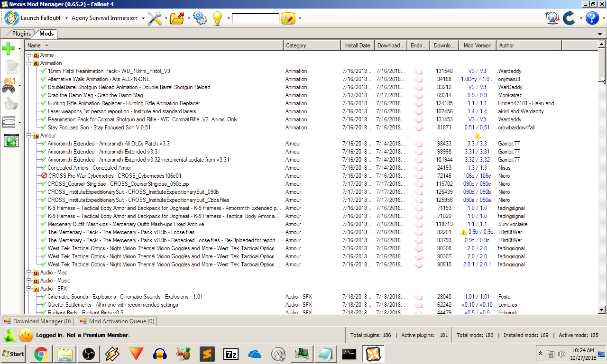Click the mod search text field
Image resolution: width=607 pixels, height=364 pixels.
click(x=255, y=18)
